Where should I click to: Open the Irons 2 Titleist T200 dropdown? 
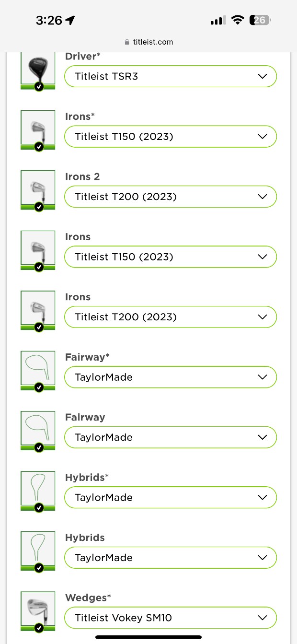click(x=171, y=197)
